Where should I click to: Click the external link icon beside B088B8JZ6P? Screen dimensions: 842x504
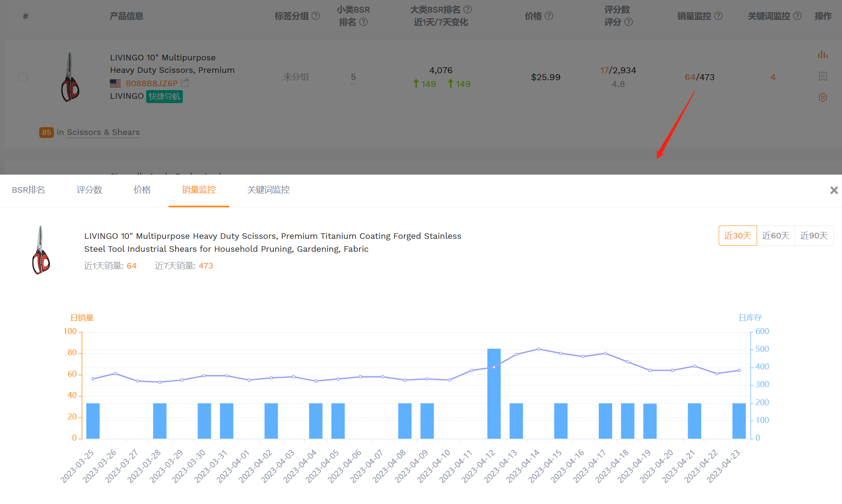click(x=185, y=83)
